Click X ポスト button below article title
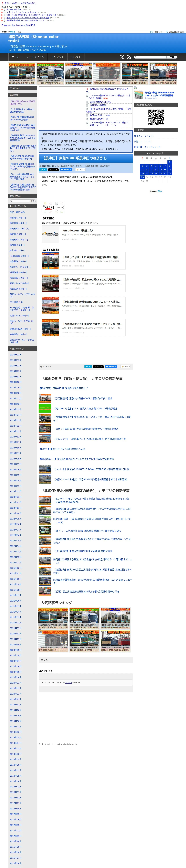The width and height of the screenshot is (186, 868). pyautogui.click(x=53, y=170)
